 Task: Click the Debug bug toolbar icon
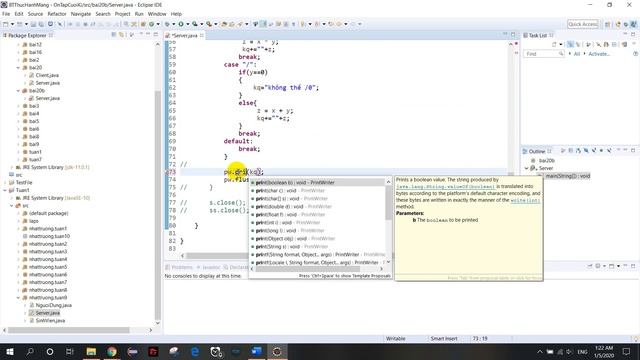tap(167, 24)
